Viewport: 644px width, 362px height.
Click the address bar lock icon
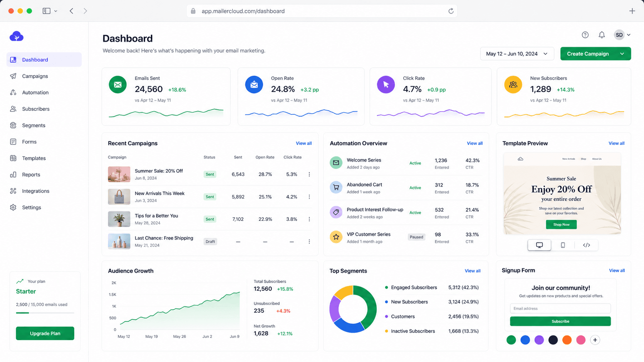point(193,11)
